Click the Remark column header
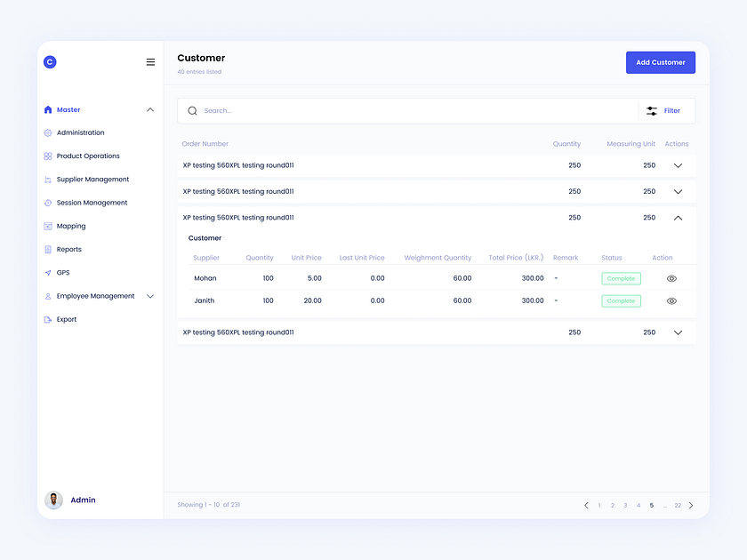747x560 pixels. [x=566, y=258]
